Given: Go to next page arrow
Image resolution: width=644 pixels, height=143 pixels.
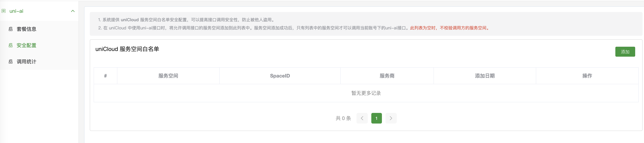Looking at the screenshot, I should (x=391, y=118).
